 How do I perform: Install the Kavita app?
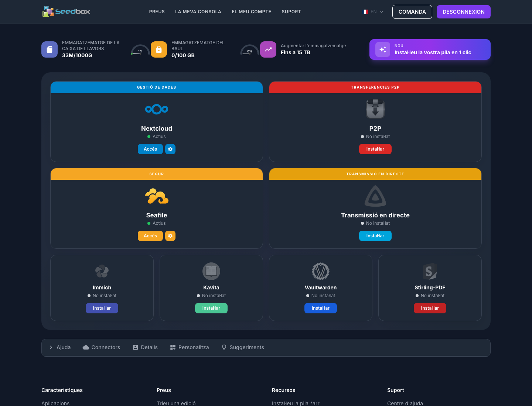click(x=211, y=308)
